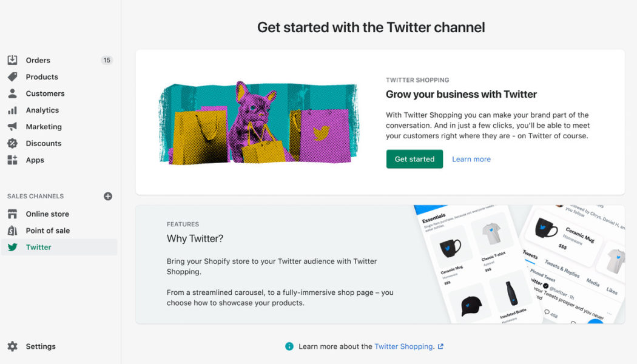Expand sales channels with the plus button
637x364 pixels.
coord(107,196)
